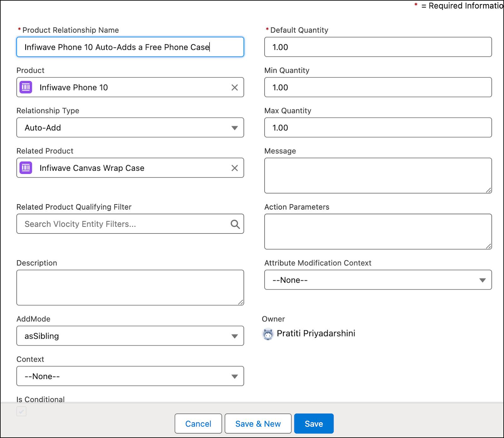Click the Infiwave Canvas Wrap Case text
This screenshot has height=438, width=504.
pos(92,168)
